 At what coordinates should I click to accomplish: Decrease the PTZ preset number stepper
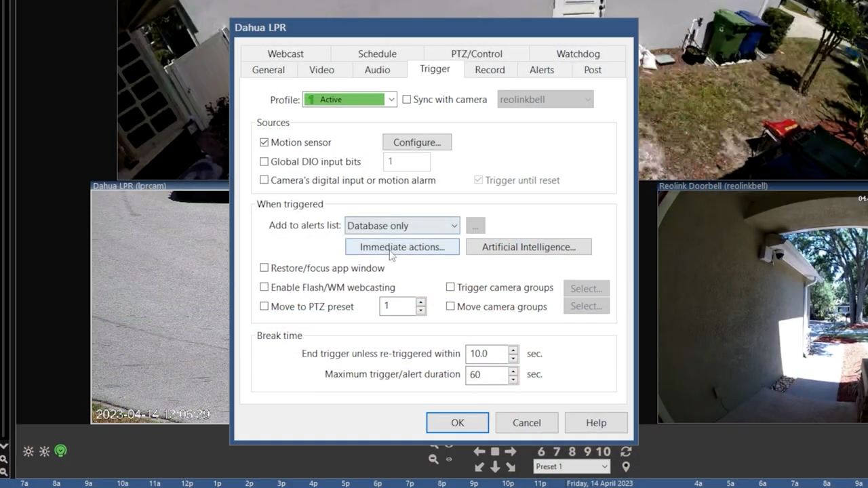point(420,310)
